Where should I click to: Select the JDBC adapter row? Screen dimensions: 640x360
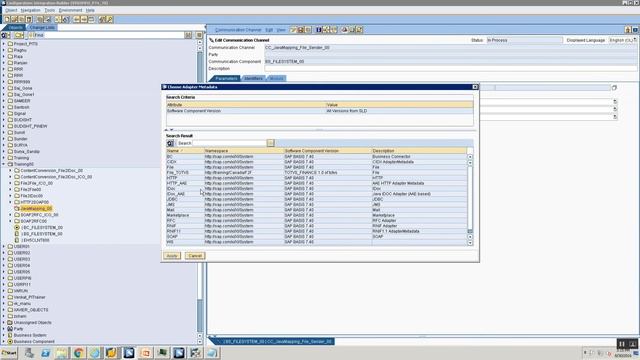coord(316,199)
